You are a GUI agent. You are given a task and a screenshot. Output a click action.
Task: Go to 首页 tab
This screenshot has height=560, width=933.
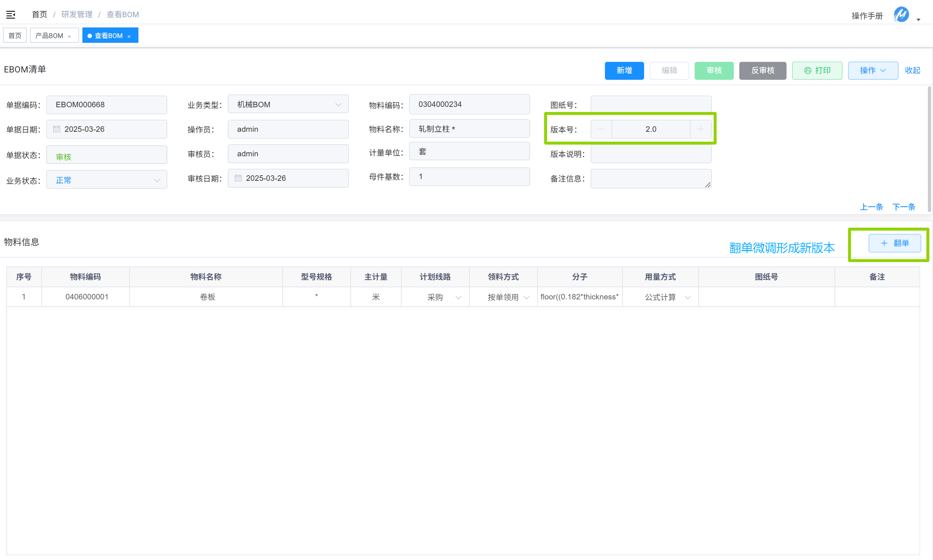click(x=15, y=36)
